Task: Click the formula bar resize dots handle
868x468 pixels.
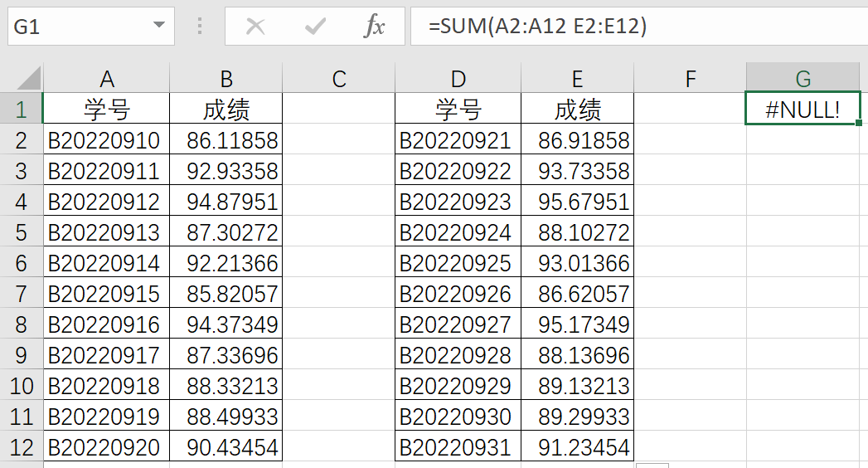Action: [x=200, y=26]
